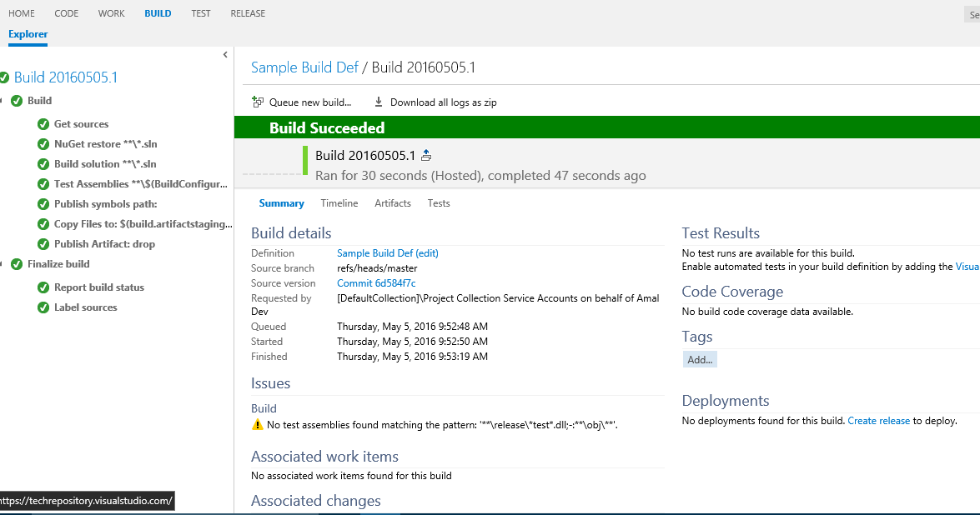Collapse the Build node in the tree

(x=2, y=101)
